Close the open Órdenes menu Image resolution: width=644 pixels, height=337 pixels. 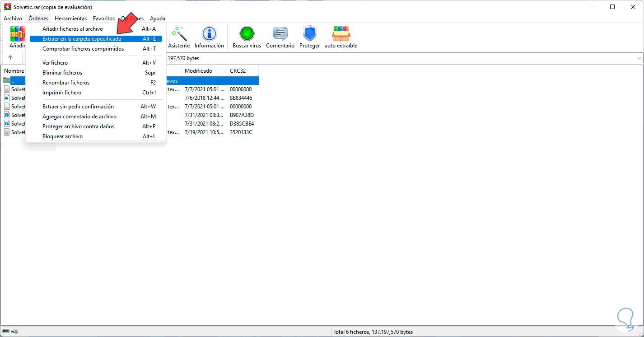point(38,19)
